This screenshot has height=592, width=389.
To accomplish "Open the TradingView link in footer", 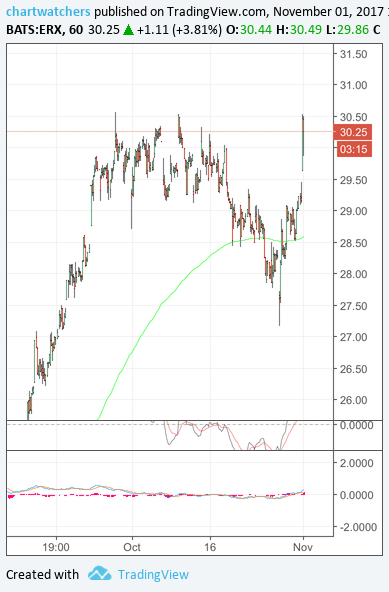I will [x=153, y=574].
